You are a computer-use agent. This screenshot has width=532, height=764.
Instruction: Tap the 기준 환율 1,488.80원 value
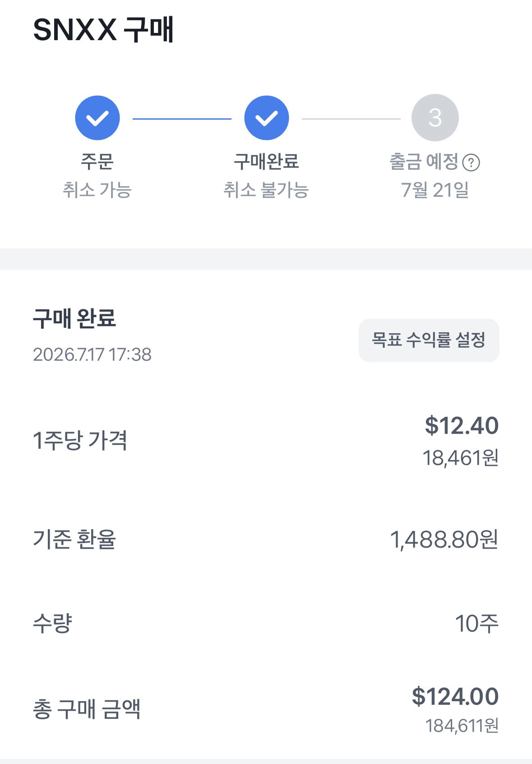click(x=444, y=539)
